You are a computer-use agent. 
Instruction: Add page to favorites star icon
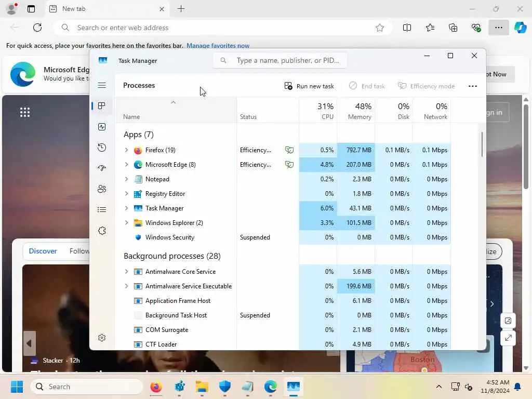click(380, 28)
